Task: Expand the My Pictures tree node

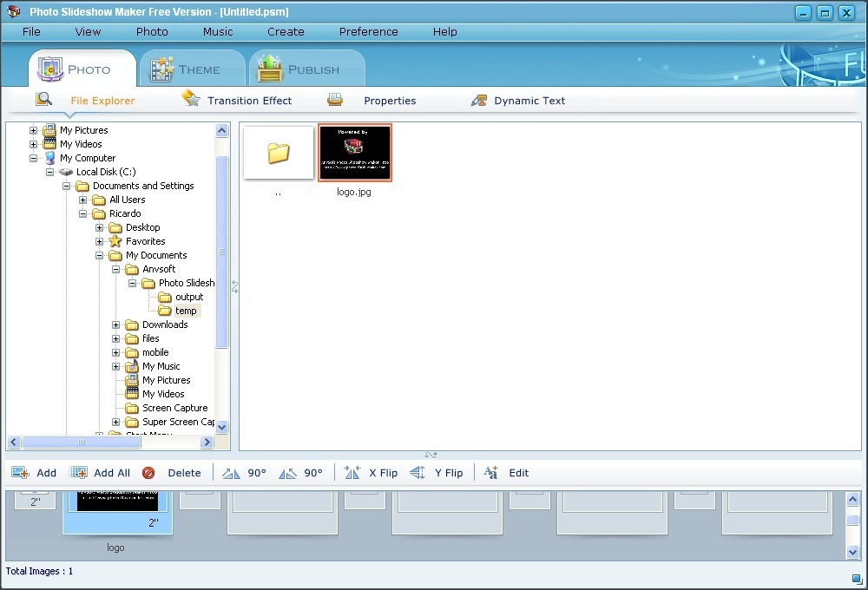Action: coord(32,129)
